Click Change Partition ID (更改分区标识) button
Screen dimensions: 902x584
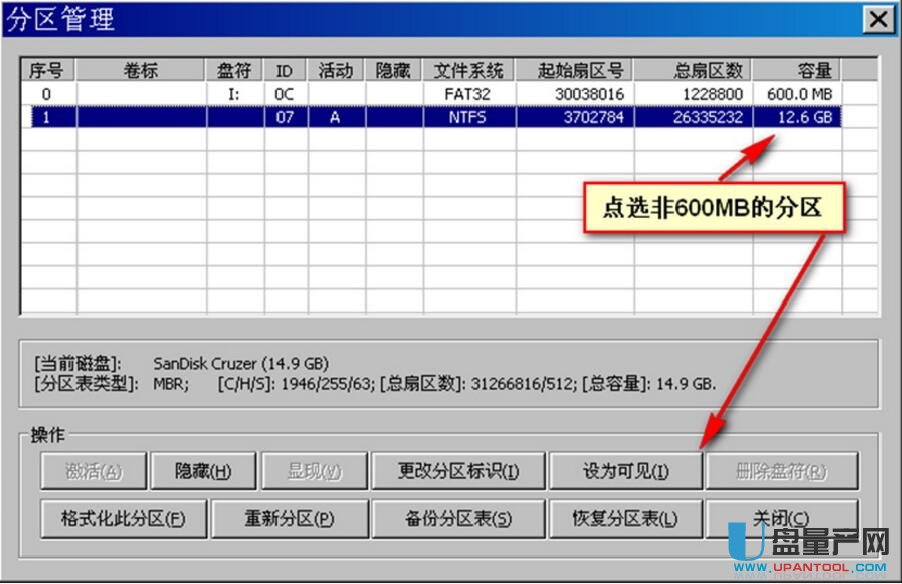coord(458,471)
